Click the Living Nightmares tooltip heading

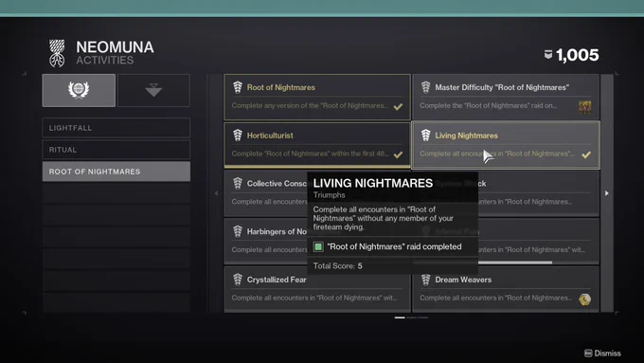(373, 183)
